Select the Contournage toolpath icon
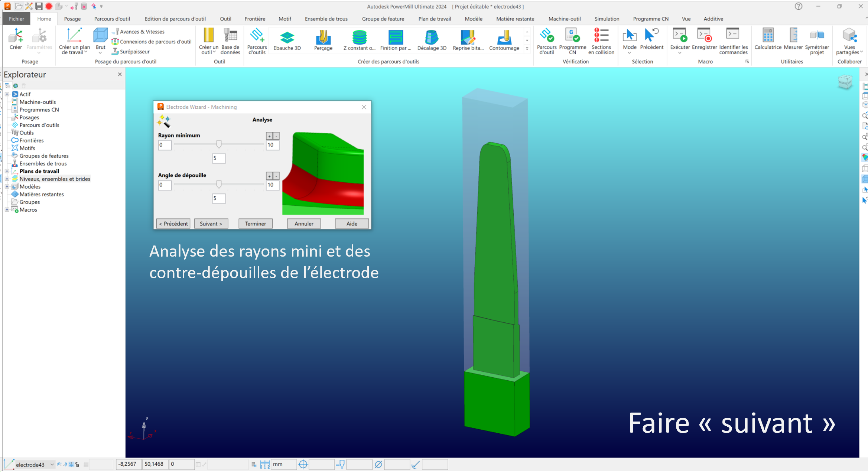868x472 pixels. (504, 37)
